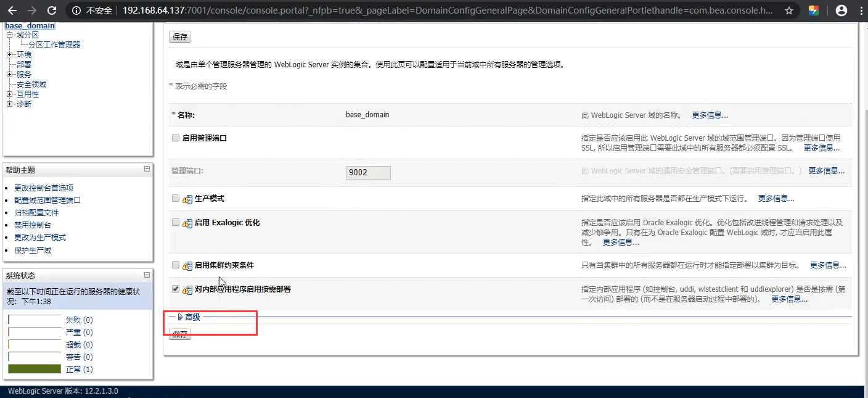Expand the 环境 tree node

[9, 55]
